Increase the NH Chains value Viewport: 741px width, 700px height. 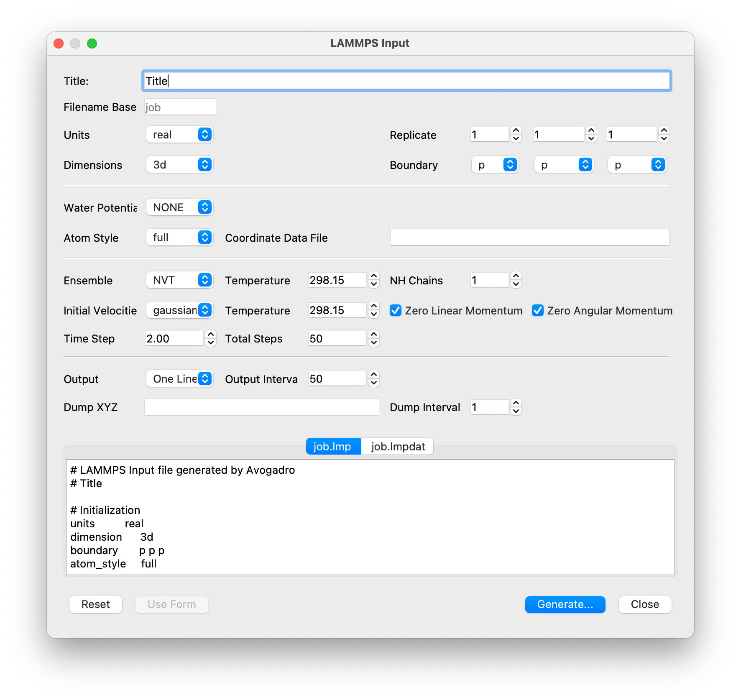tap(516, 276)
